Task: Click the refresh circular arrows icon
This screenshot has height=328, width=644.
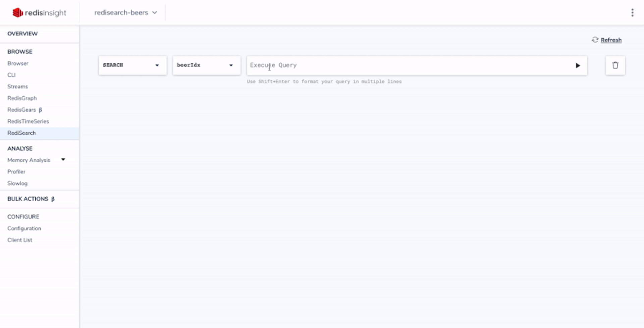Action: (x=595, y=40)
